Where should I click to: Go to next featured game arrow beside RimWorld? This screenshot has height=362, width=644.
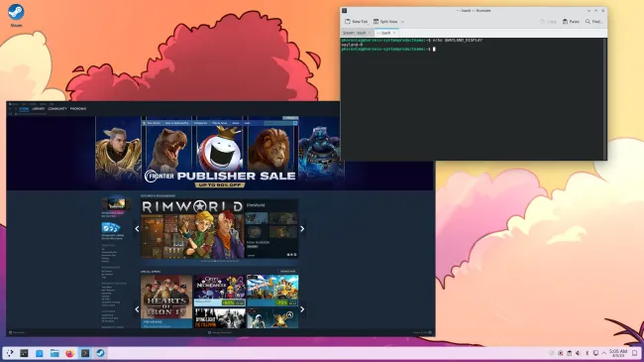point(302,229)
